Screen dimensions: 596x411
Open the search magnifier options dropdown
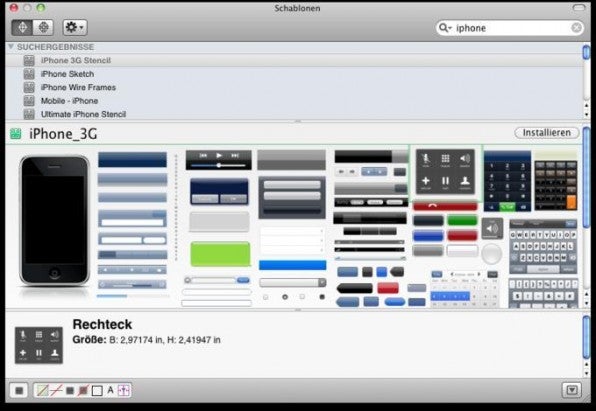445,28
